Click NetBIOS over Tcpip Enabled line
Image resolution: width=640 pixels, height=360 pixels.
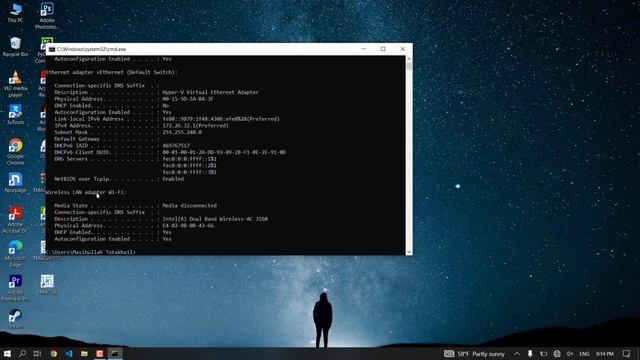tap(119, 179)
